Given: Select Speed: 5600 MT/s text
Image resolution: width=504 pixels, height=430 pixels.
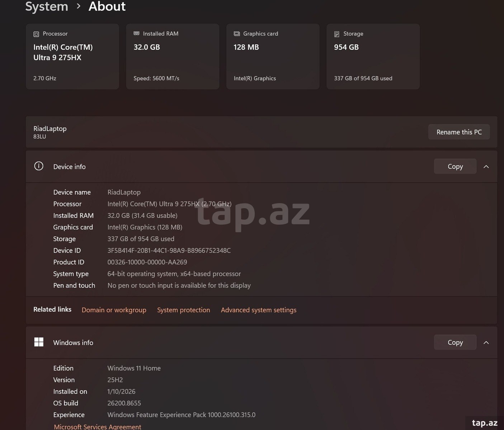Looking at the screenshot, I should (x=156, y=78).
